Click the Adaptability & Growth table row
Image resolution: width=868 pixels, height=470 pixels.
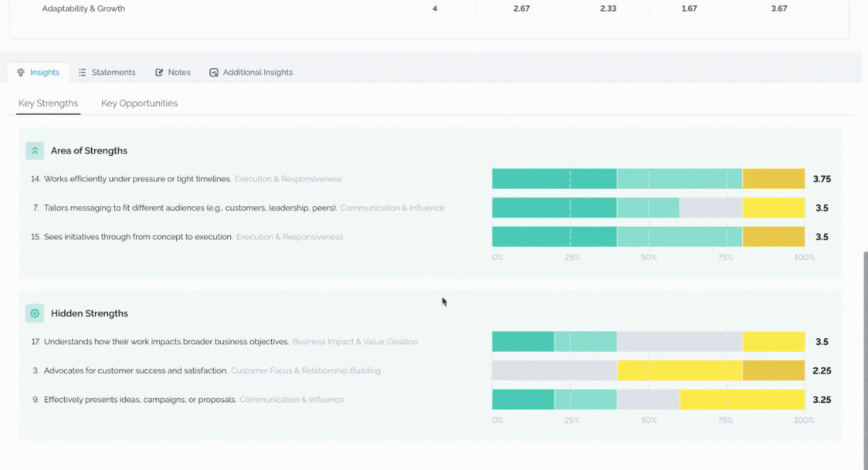click(429, 8)
